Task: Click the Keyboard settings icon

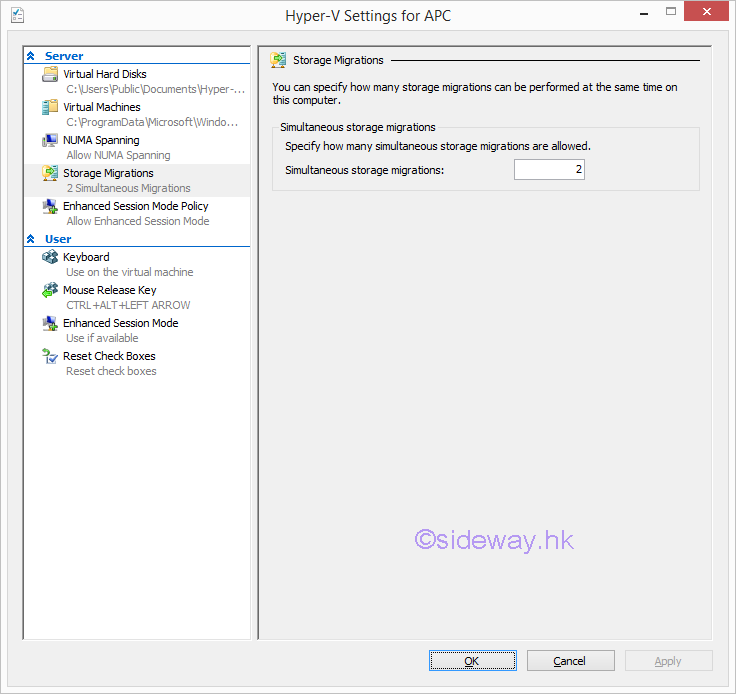Action: pyautogui.click(x=50, y=257)
